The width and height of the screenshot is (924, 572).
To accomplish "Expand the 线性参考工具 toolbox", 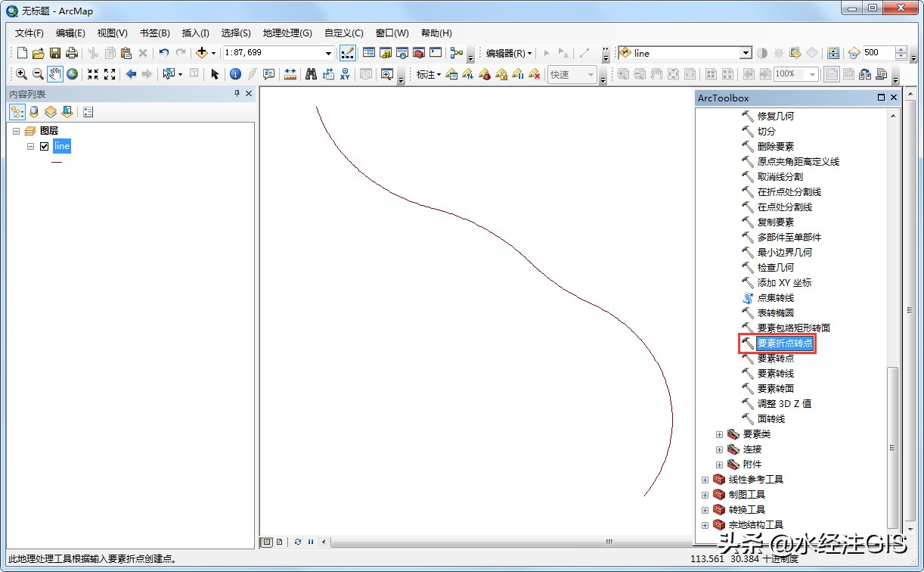I will click(705, 480).
